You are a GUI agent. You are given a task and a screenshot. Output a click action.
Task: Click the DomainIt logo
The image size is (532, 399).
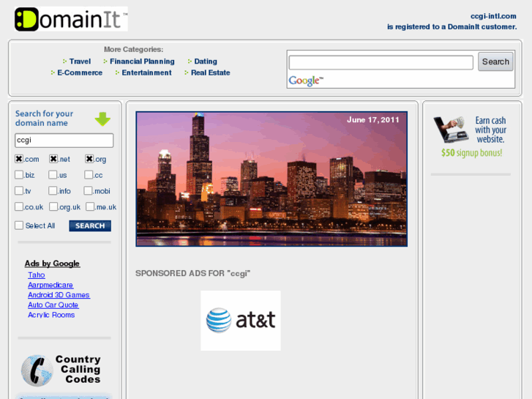pos(71,19)
